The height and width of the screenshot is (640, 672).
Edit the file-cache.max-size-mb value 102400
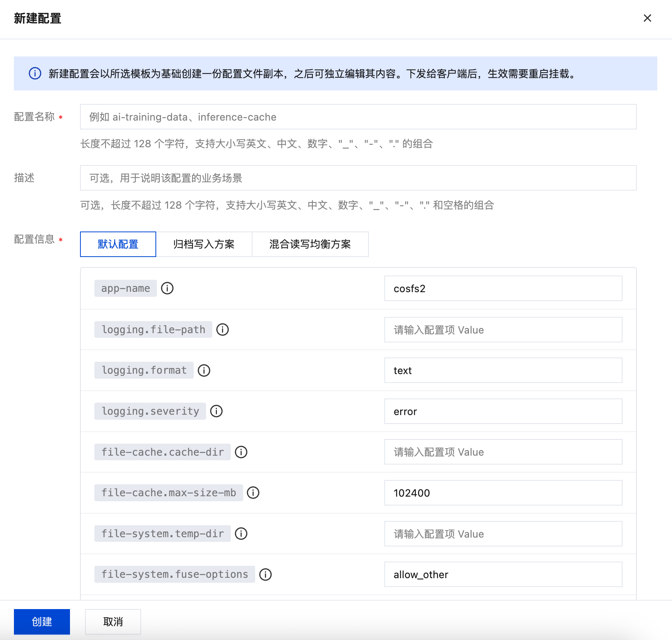click(503, 493)
